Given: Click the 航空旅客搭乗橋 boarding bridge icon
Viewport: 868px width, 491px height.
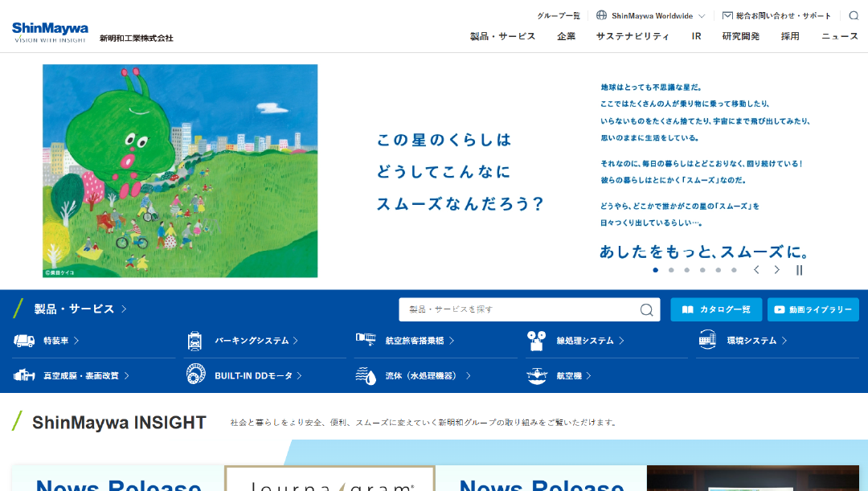Looking at the screenshot, I should pos(365,340).
